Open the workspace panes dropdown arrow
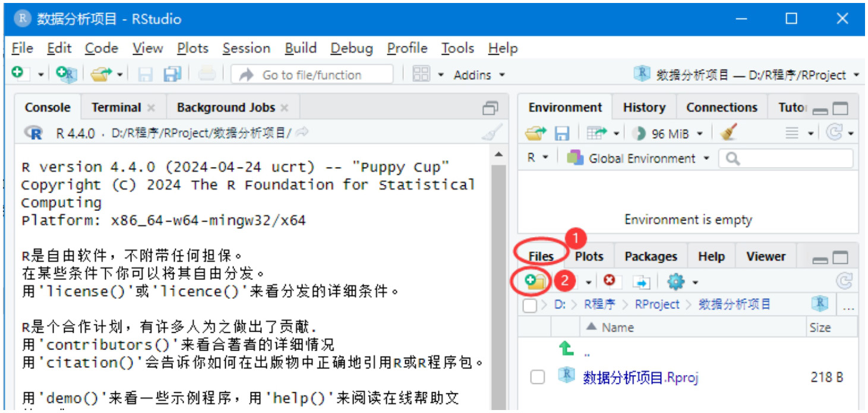This screenshot has width=868, height=413. coord(441,75)
